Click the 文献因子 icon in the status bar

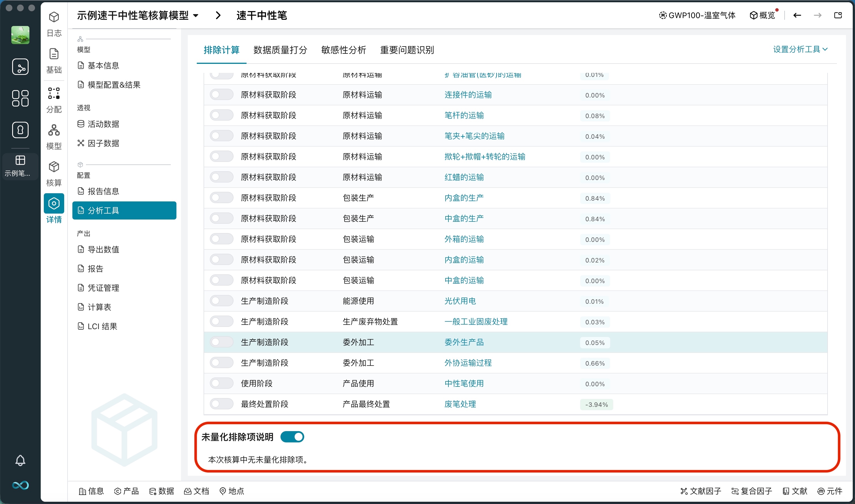click(x=702, y=491)
